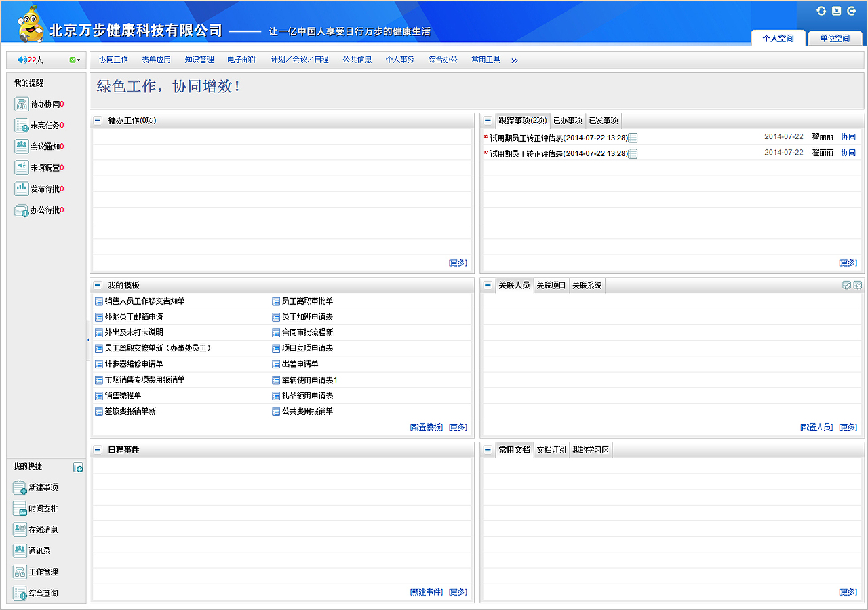Click 更多 link in 待办工作 panel
Viewport: 868px width, 610px height.
point(458,263)
